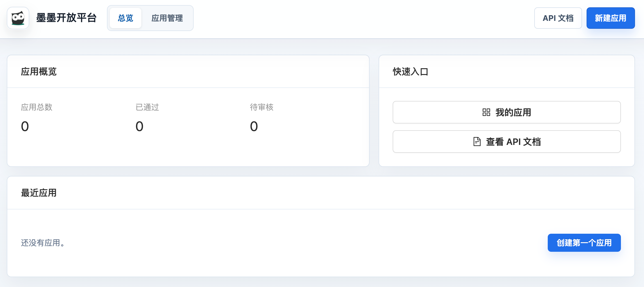This screenshot has height=287, width=644.
Task: Open the 应用管理 tab
Action: (x=167, y=18)
